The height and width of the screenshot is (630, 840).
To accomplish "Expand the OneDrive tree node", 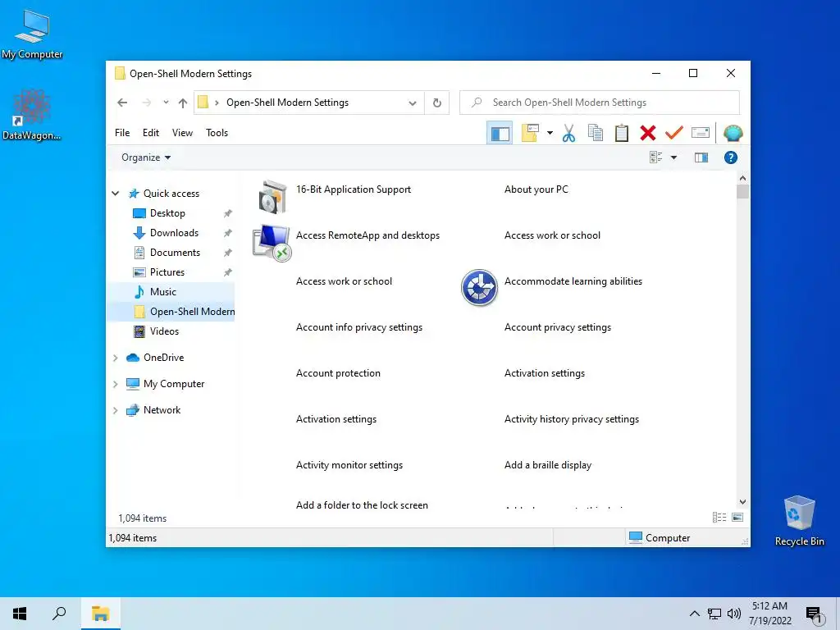I will pyautogui.click(x=115, y=358).
